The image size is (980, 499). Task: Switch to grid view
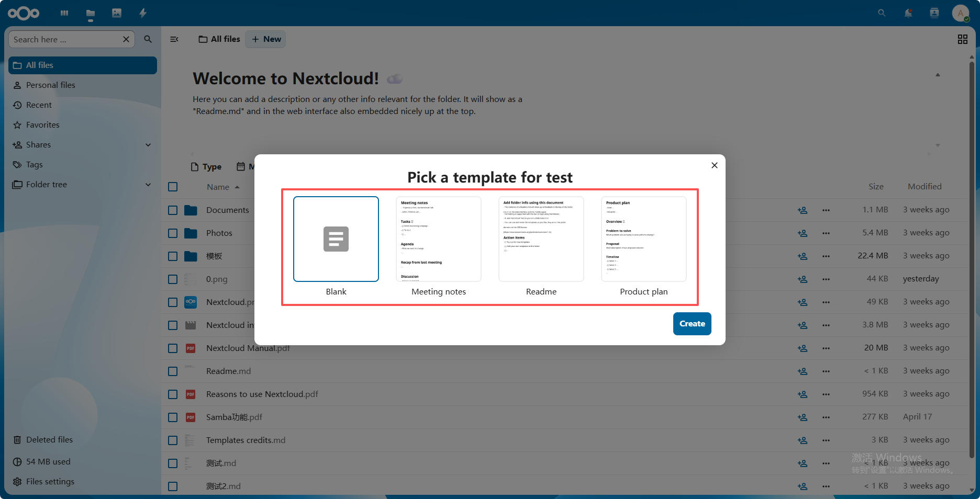coord(963,39)
